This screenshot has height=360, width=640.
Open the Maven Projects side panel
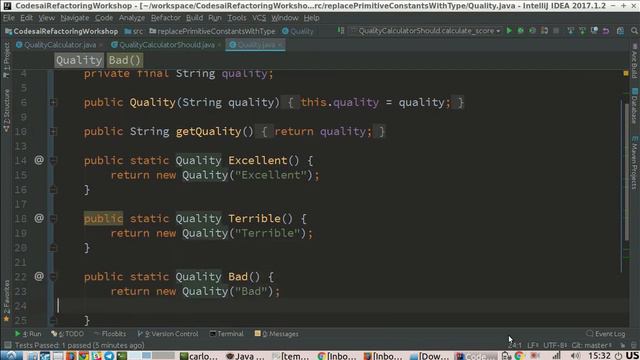634,162
